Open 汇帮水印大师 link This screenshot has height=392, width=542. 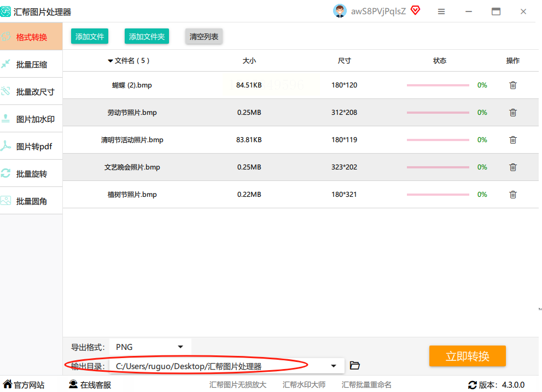coord(304,385)
